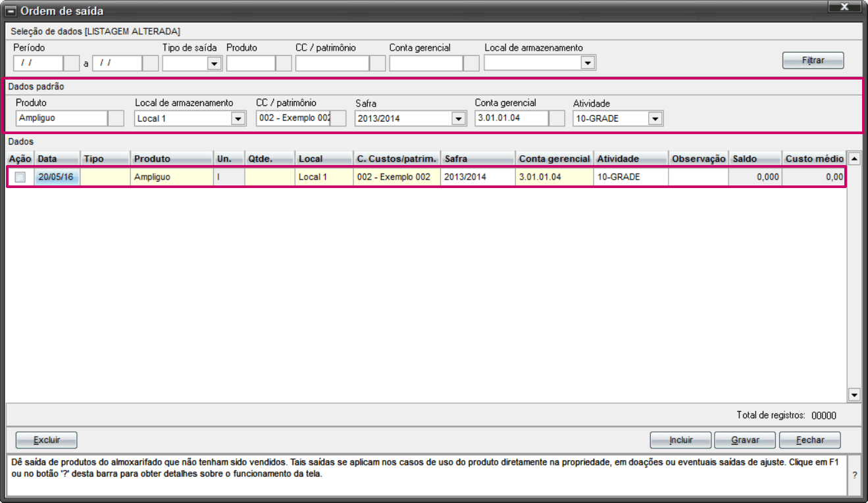868x503 pixels.
Task: Tick the Ação checkbox in the Ampliguo row
Action: click(20, 177)
